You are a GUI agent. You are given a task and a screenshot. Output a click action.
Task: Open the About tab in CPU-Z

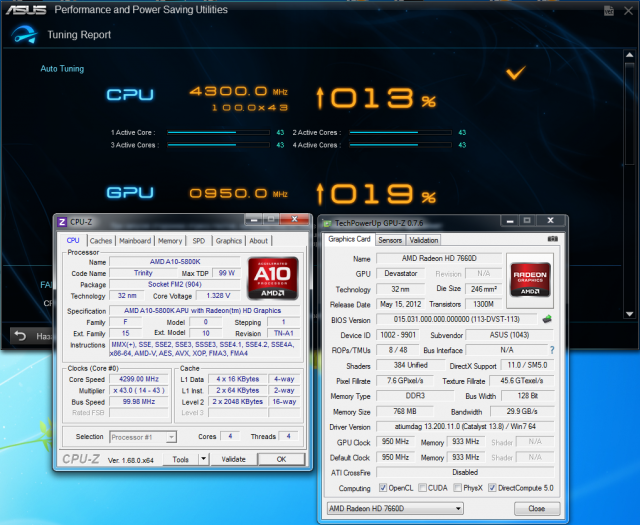(259, 241)
